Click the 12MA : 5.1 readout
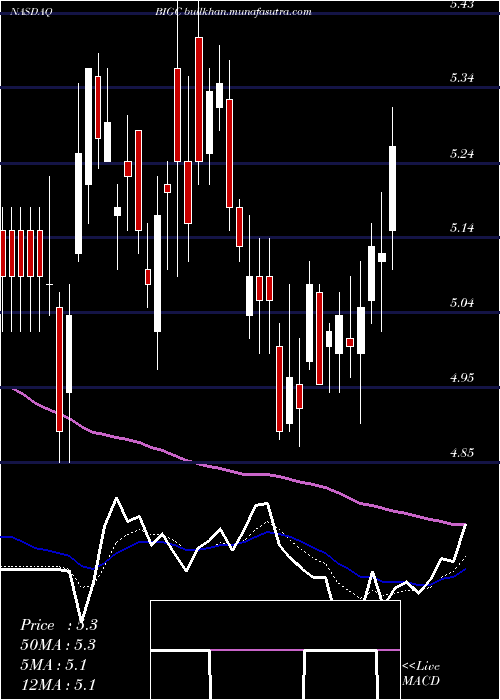 click(58, 684)
